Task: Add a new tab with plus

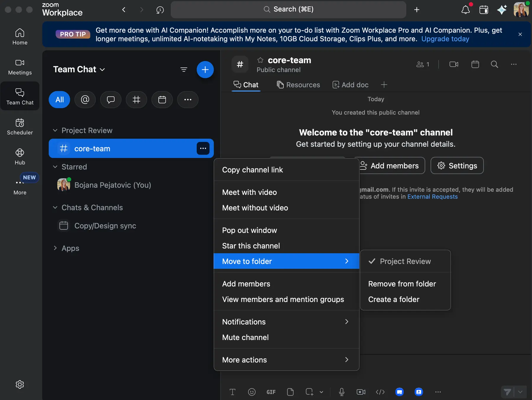Action: (x=384, y=85)
